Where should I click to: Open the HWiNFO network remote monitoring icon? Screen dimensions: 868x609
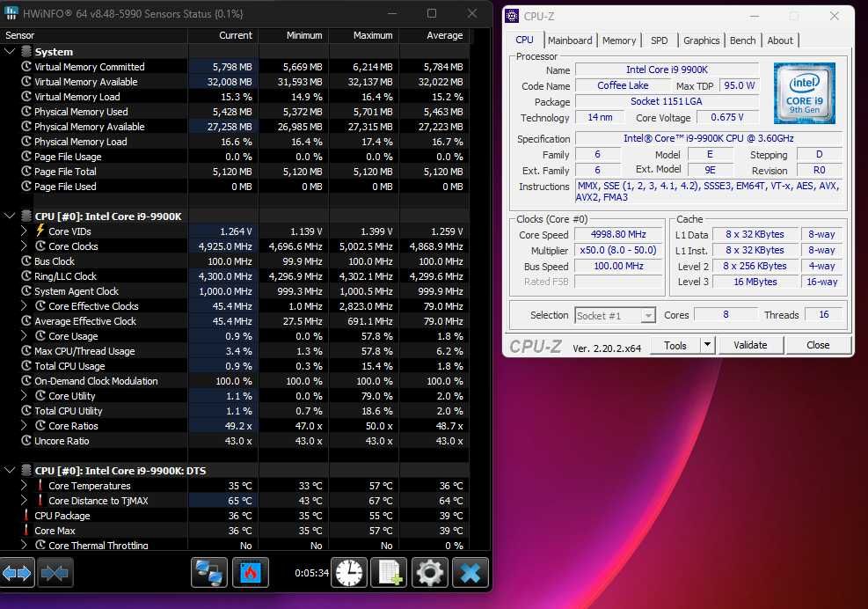click(x=209, y=572)
